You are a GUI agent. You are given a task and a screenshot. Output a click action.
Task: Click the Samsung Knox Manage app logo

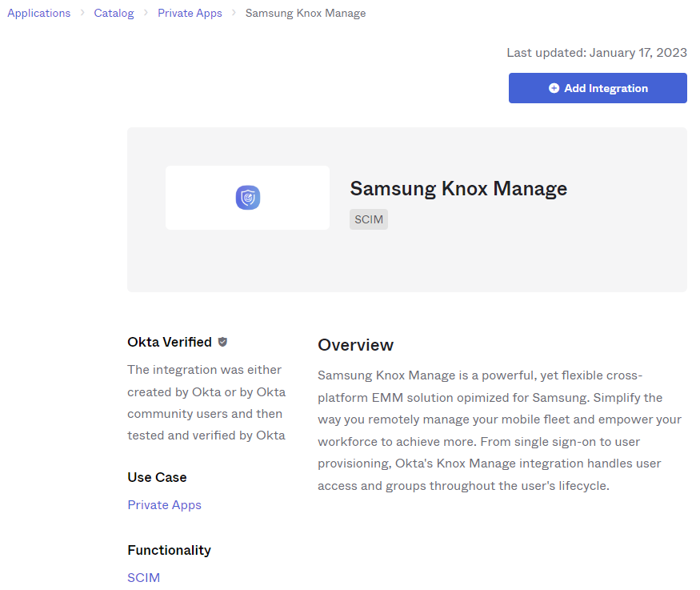pos(248,198)
